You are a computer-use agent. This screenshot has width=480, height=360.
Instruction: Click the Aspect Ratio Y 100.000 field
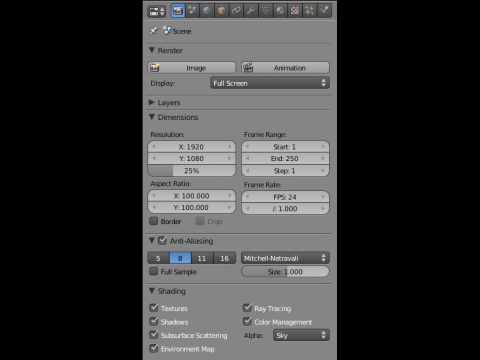pyautogui.click(x=192, y=208)
